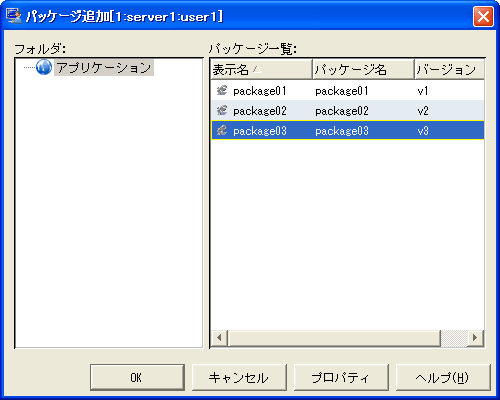500x400 pixels.
Task: Click package name cell package01
Action: pos(342,91)
